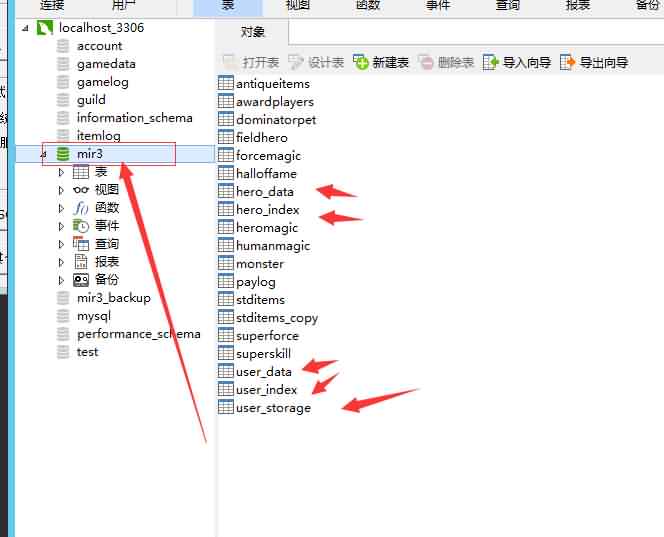The height and width of the screenshot is (537, 664).
Task: Click the 导入向导 (Import Wizard) icon
Action: pyautogui.click(x=491, y=62)
